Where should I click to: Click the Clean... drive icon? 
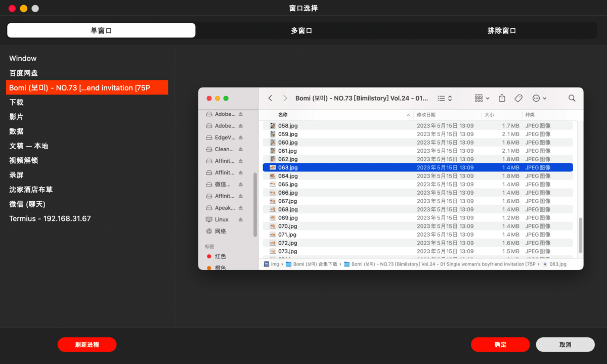click(209, 149)
